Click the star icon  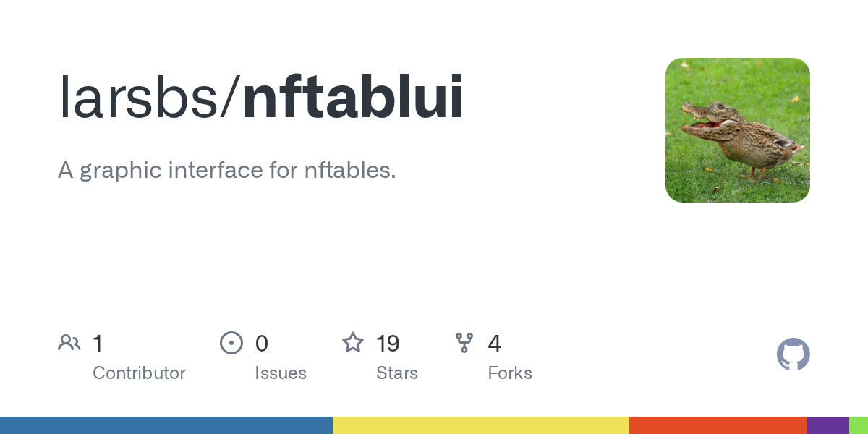click(353, 343)
